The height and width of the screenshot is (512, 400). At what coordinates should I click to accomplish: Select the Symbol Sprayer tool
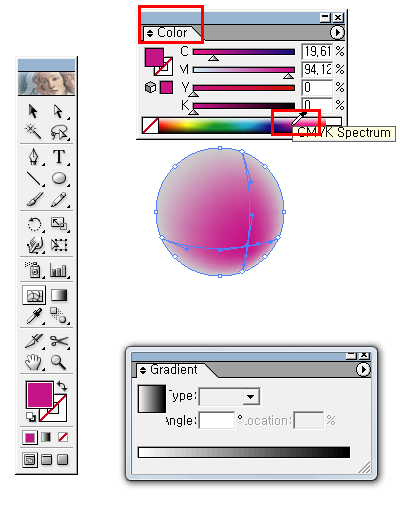point(33,270)
